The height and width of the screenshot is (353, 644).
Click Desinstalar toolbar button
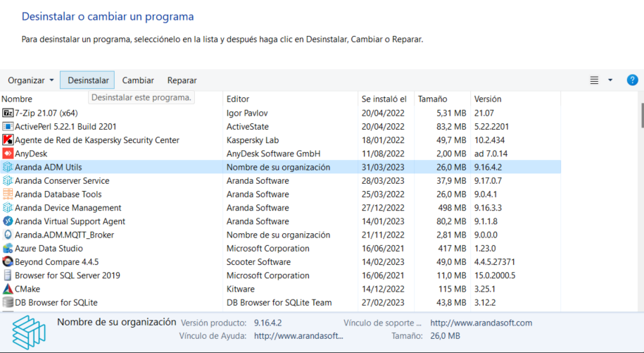click(87, 80)
